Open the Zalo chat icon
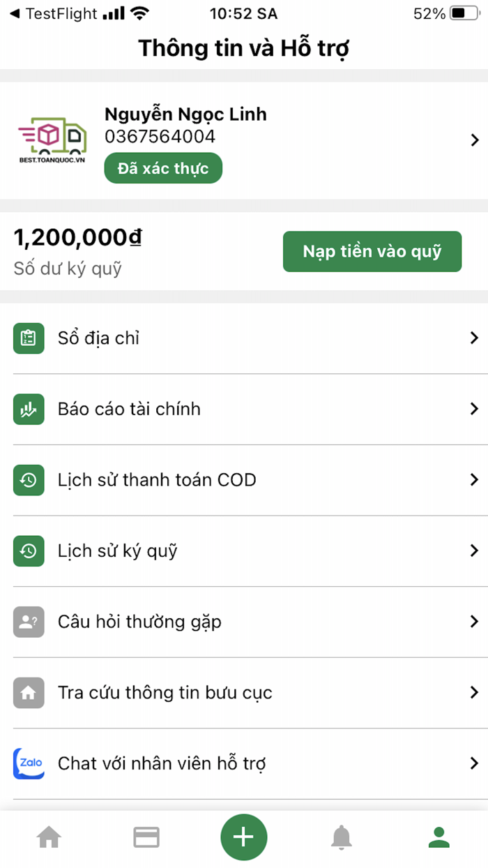The image size is (488, 868). click(29, 763)
